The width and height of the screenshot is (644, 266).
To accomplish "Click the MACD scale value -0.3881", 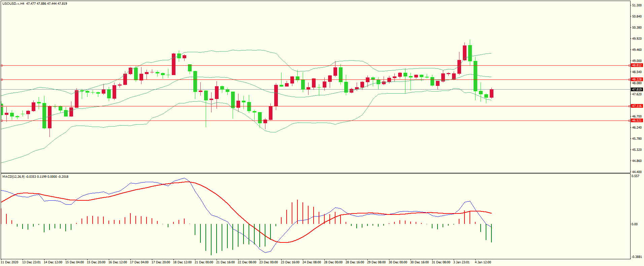I will click(636, 257).
